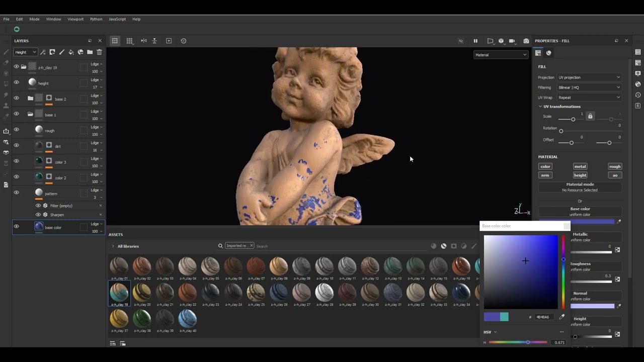Collapse the UV transformations section

click(x=540, y=107)
